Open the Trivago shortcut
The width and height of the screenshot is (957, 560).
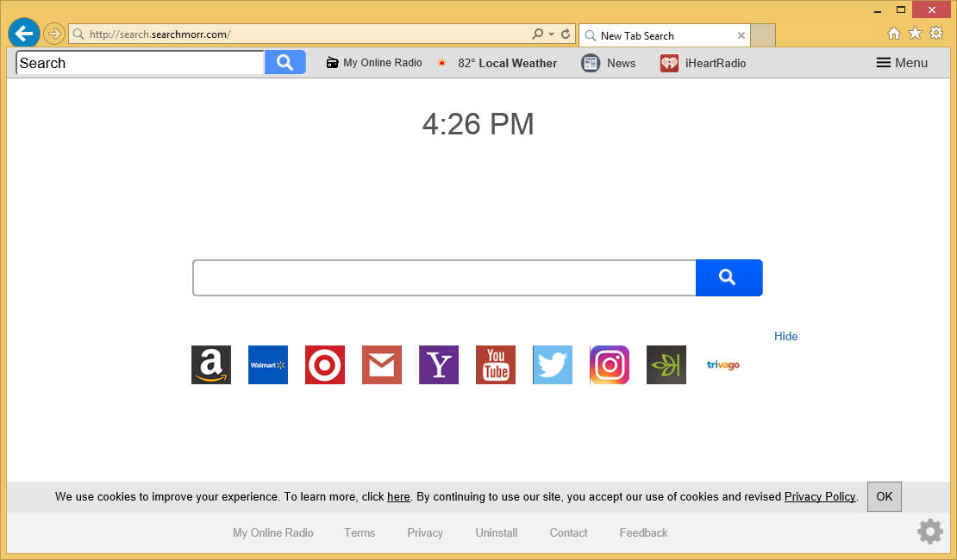tap(723, 365)
